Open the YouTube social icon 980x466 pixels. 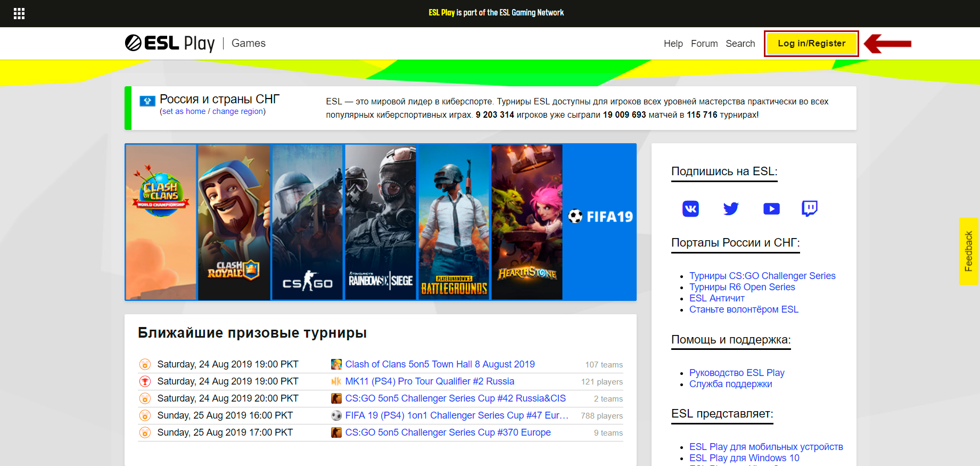click(771, 208)
